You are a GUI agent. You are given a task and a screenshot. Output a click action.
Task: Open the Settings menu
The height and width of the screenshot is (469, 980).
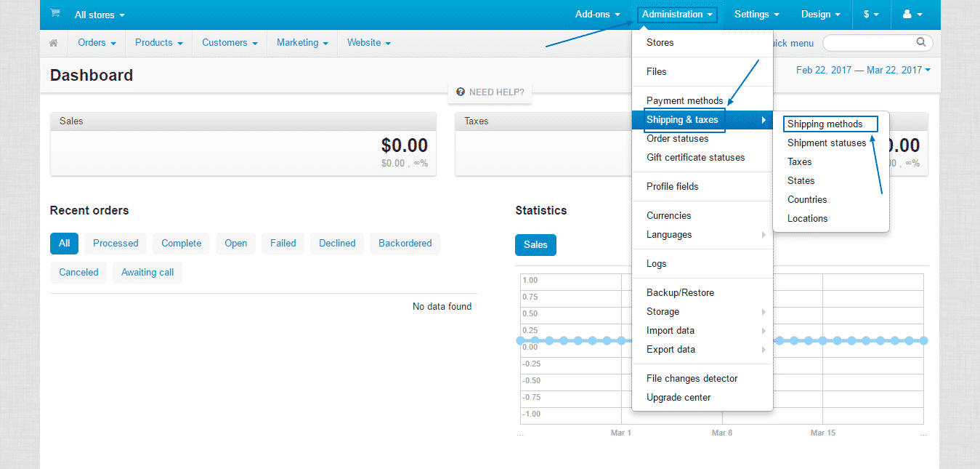point(756,14)
